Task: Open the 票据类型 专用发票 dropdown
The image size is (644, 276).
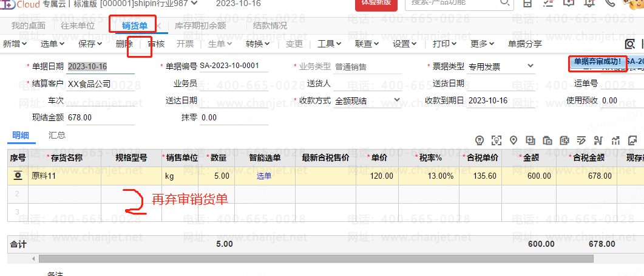Action: pos(530,66)
